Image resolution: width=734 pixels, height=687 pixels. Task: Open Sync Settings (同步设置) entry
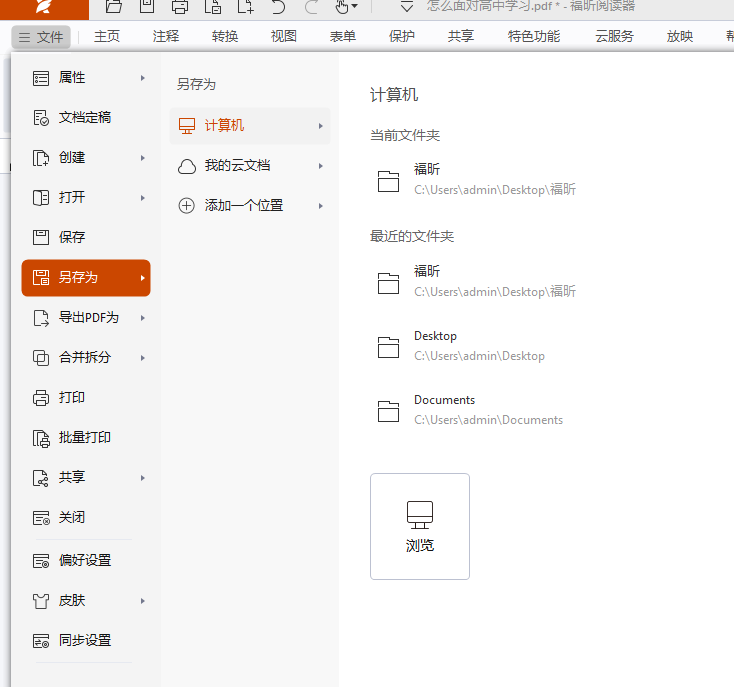84,640
